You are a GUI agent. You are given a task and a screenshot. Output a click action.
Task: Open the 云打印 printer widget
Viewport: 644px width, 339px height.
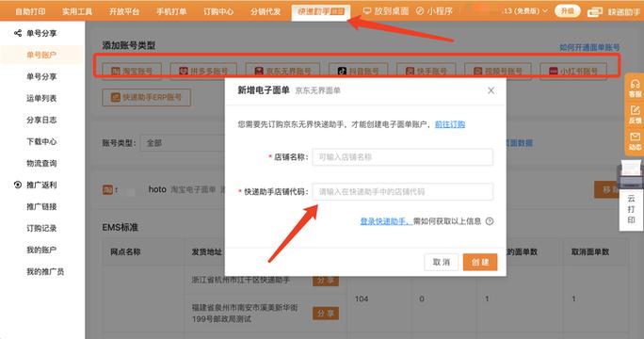coord(631,195)
